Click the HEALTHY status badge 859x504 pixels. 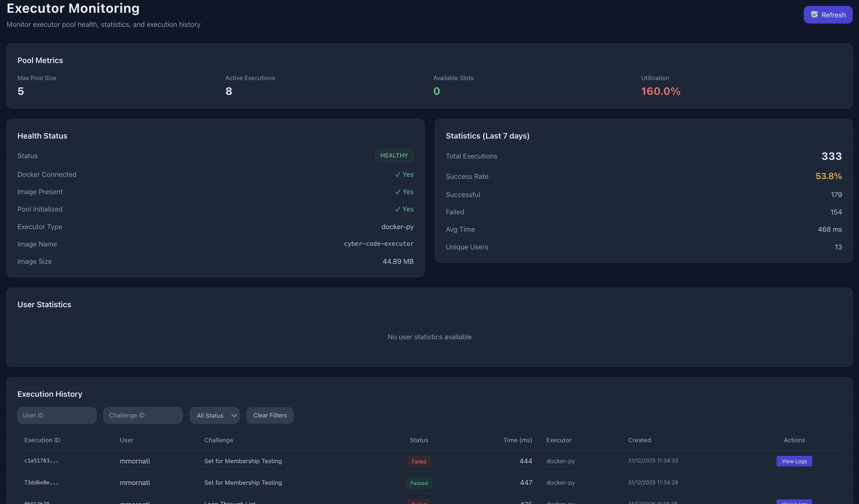click(394, 155)
